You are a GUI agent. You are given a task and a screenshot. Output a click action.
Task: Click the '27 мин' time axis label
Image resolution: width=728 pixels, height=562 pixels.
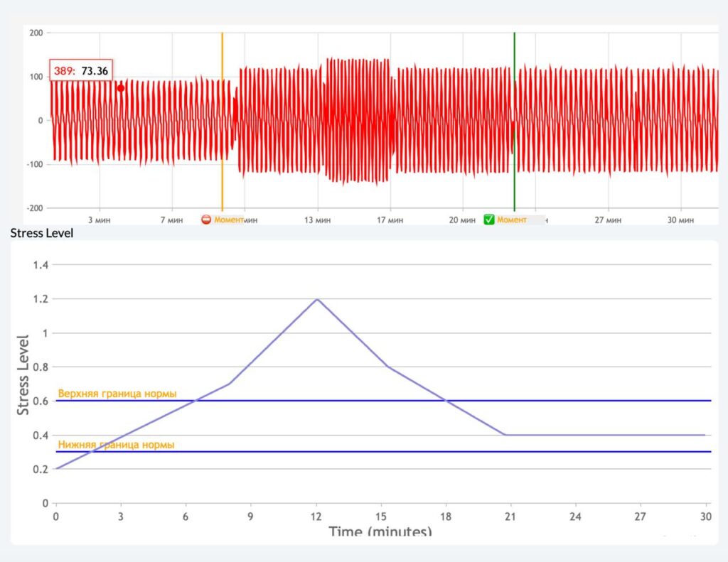tap(608, 220)
